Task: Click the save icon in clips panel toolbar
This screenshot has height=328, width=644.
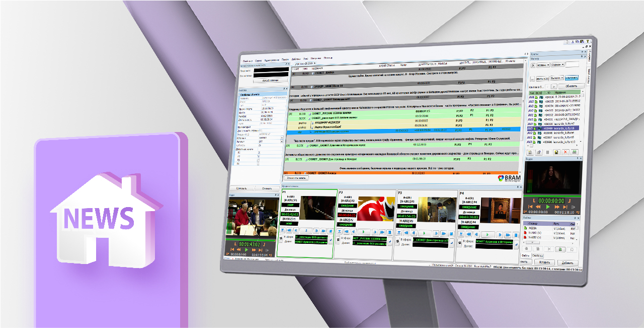Action: click(555, 152)
